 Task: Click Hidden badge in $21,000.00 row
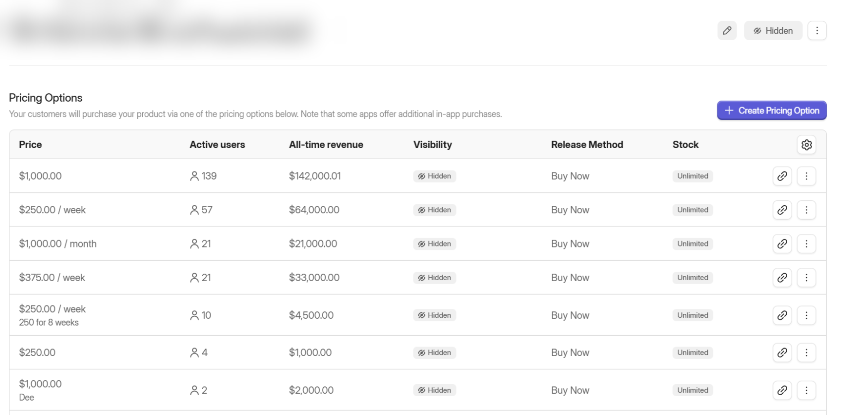pos(434,244)
